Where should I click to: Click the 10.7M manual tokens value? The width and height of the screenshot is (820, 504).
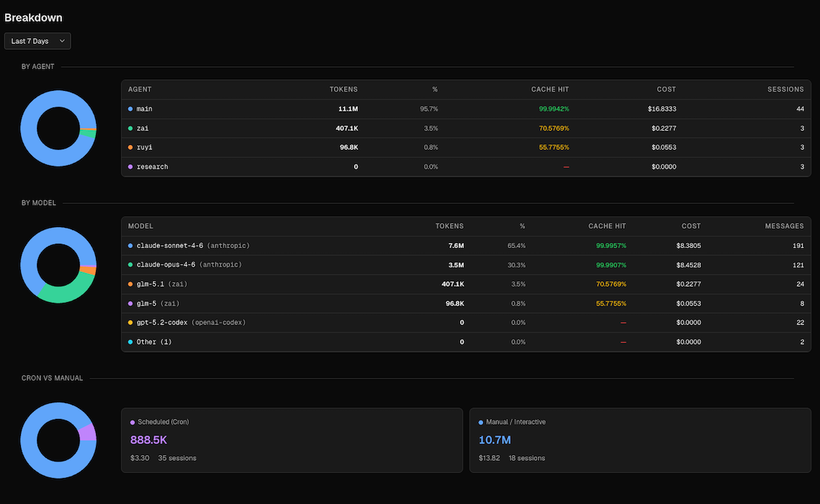[x=495, y=441]
